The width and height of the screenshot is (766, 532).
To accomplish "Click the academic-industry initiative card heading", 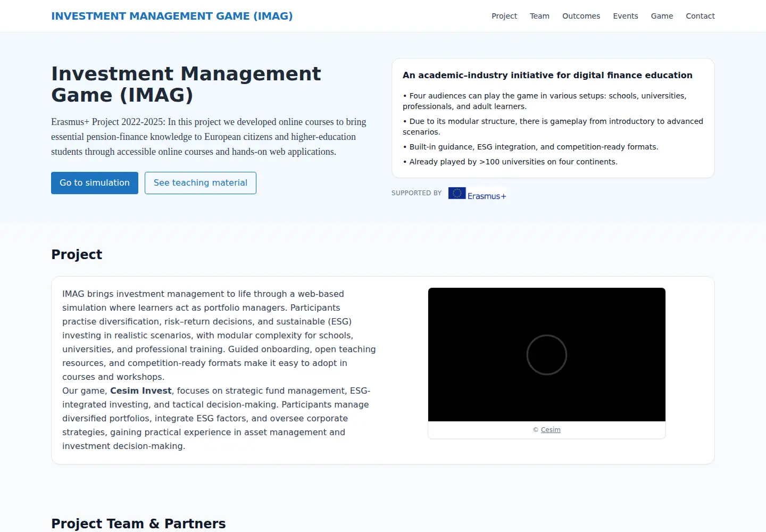I will tap(547, 75).
